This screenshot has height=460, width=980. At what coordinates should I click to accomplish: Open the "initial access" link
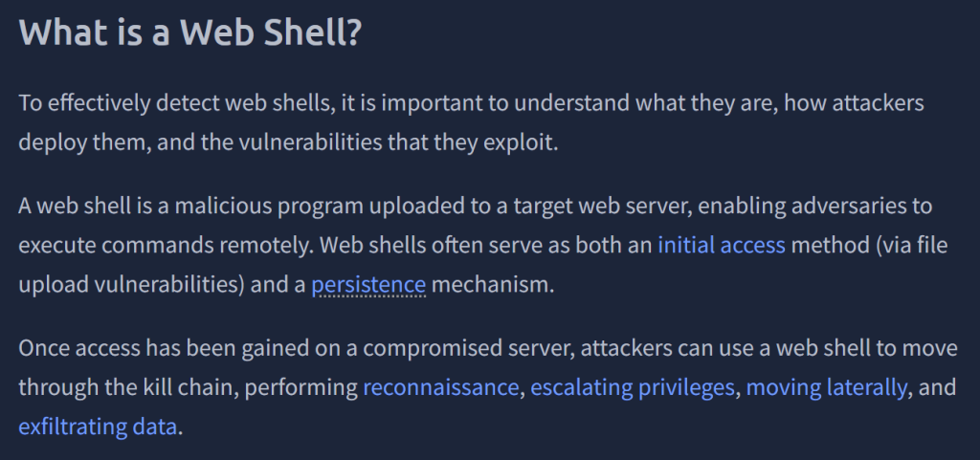click(x=721, y=245)
